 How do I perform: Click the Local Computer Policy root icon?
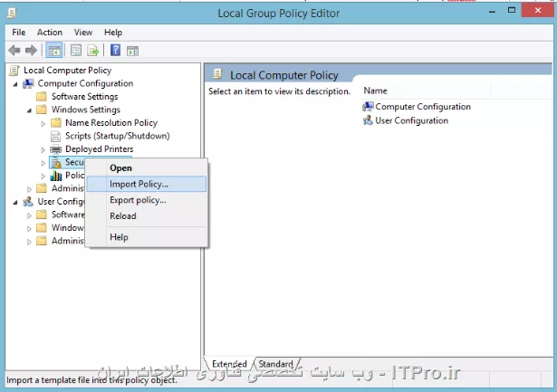pos(14,71)
